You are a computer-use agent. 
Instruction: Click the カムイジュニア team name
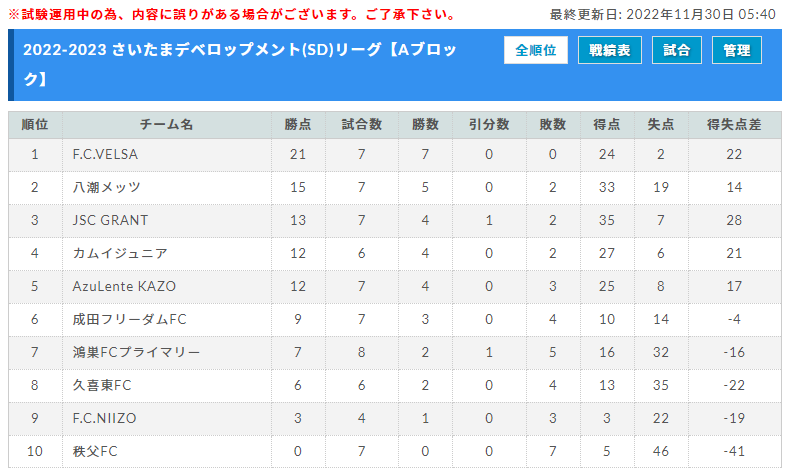coord(120,253)
